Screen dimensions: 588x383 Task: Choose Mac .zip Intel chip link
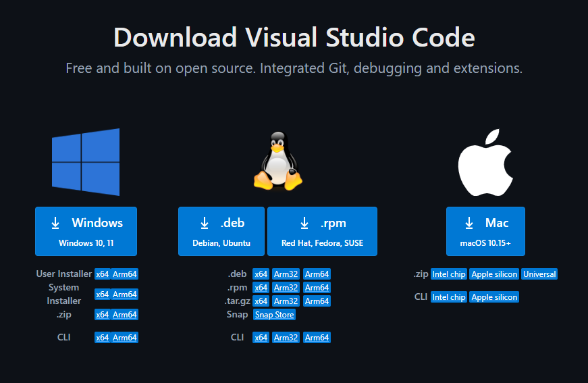pyautogui.click(x=449, y=274)
